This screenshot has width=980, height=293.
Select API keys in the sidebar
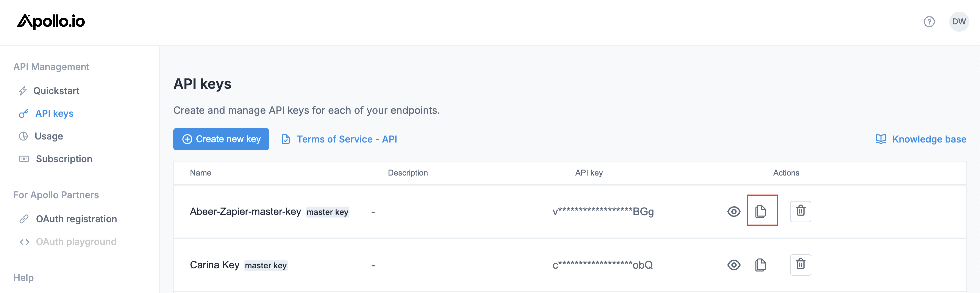pyautogui.click(x=54, y=113)
